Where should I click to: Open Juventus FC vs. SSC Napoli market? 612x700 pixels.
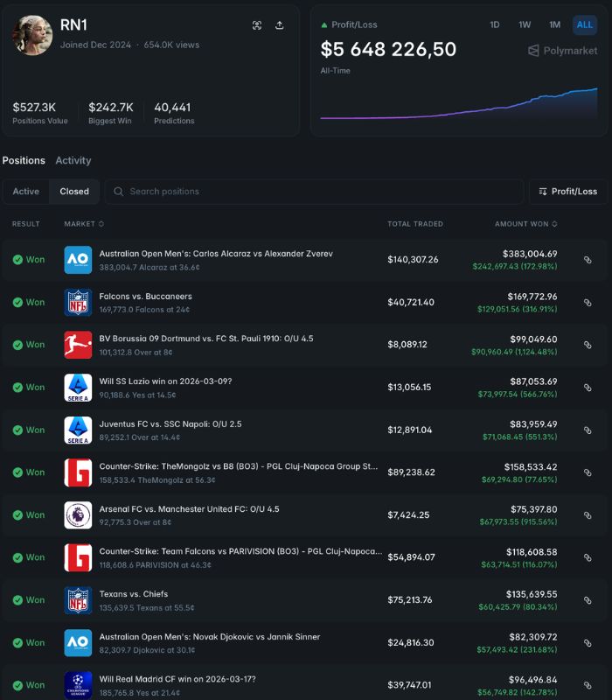click(x=170, y=424)
